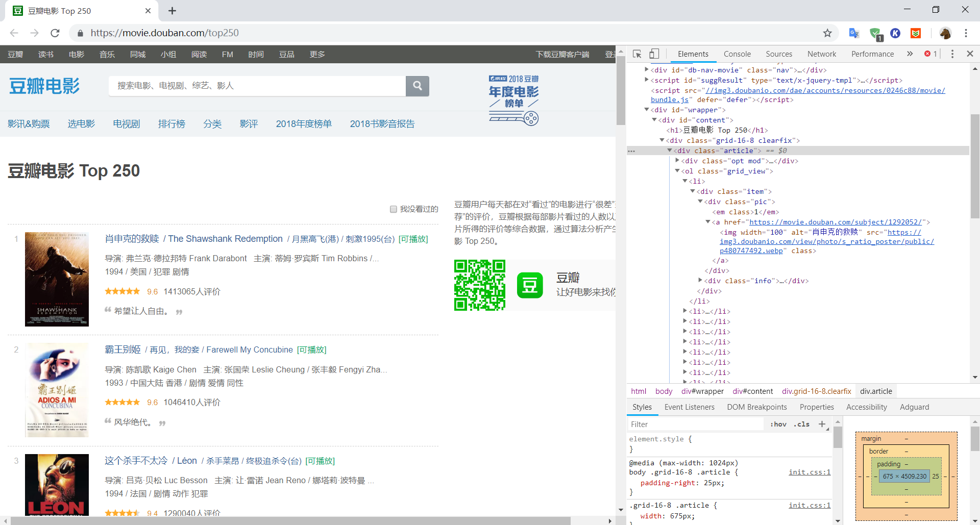Open the Google Translate extension

click(854, 33)
